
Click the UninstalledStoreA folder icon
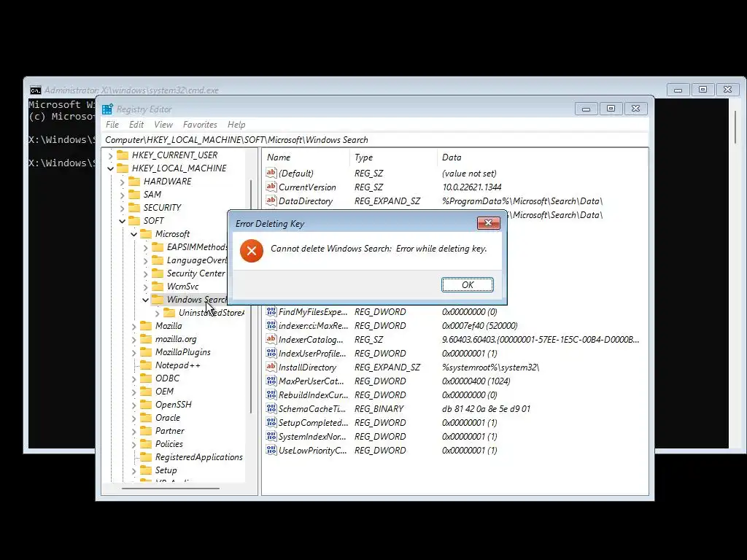[169, 312]
